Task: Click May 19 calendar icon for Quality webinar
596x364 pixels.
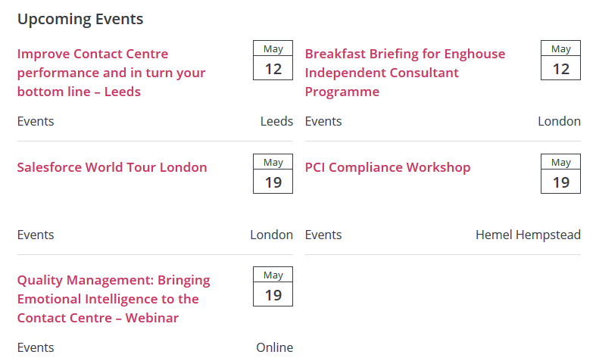Action: pyautogui.click(x=273, y=287)
